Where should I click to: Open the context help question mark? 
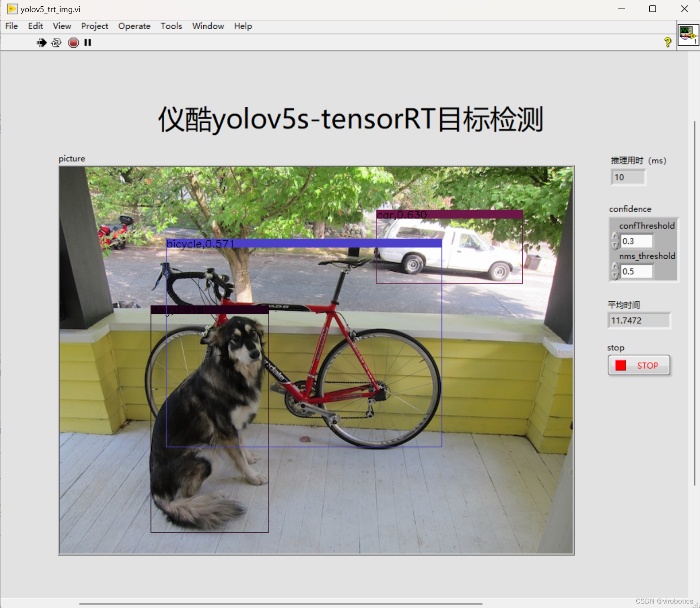(668, 42)
